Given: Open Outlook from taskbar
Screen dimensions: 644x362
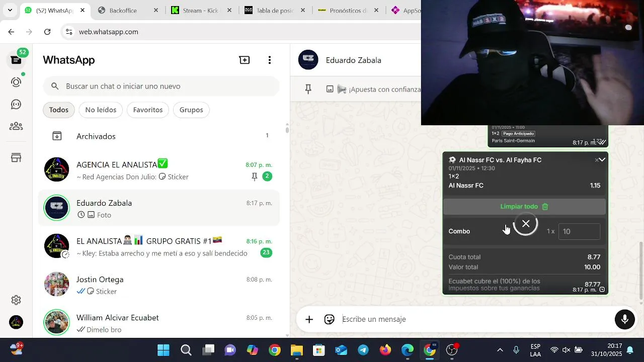Looking at the screenshot, I should (x=341, y=350).
